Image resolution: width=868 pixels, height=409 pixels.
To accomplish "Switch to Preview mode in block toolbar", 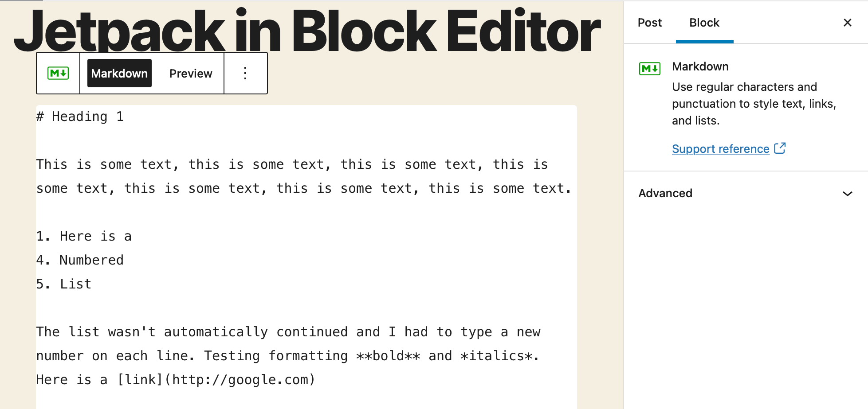I will pos(191,73).
